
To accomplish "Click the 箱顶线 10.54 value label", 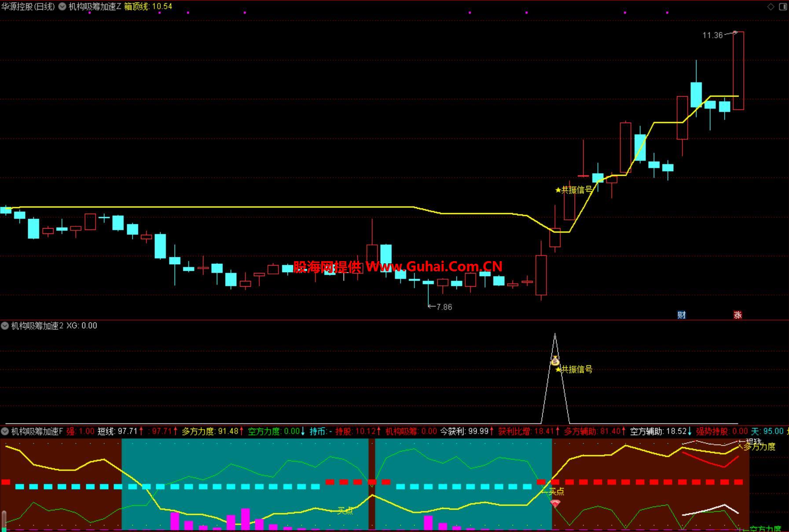I will [148, 7].
